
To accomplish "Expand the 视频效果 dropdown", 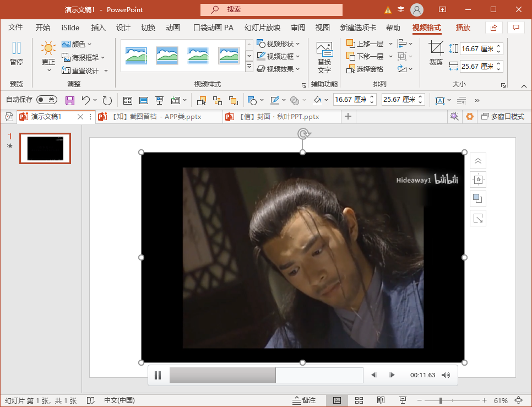I will tap(279, 69).
